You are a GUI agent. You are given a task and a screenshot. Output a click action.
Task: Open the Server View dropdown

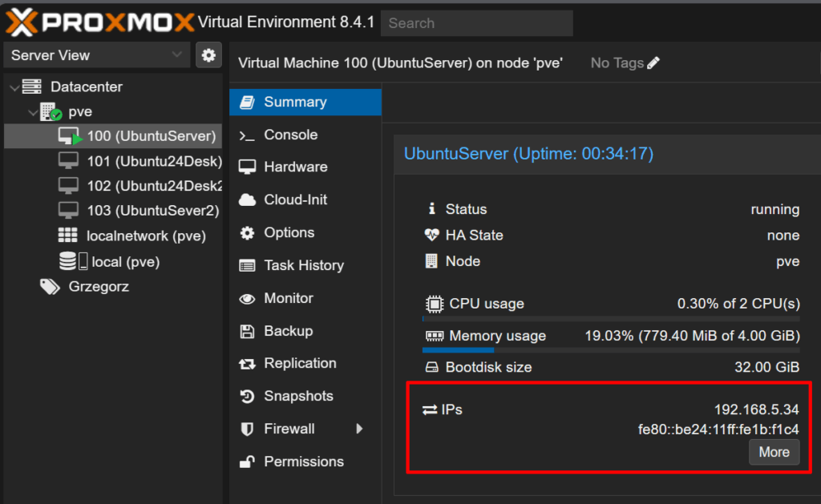(96, 55)
